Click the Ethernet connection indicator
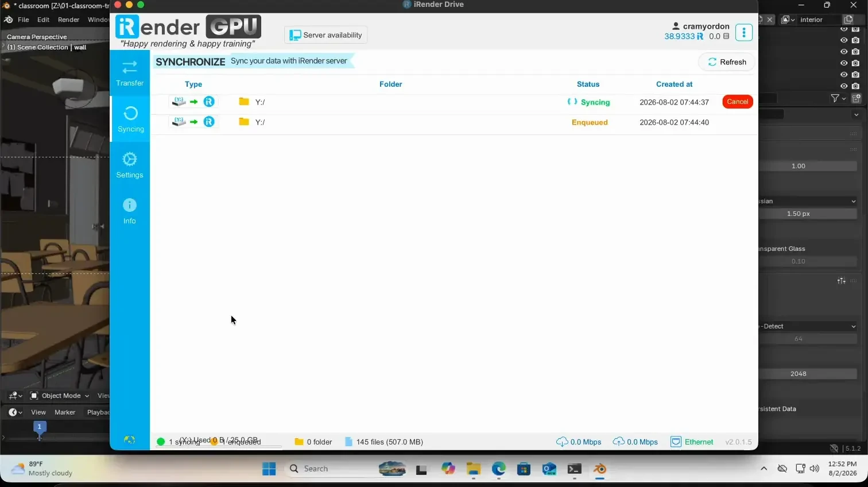The height and width of the screenshot is (487, 868). tap(692, 442)
